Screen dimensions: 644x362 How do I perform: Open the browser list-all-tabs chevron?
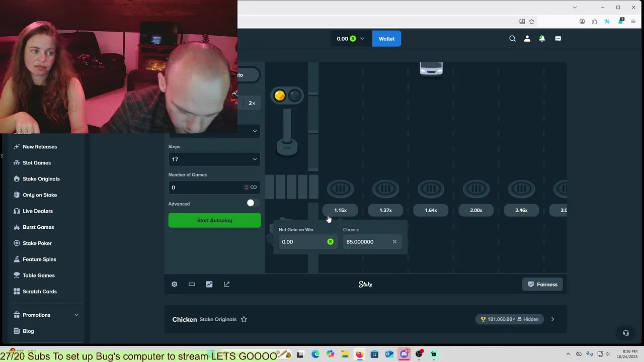575,7
